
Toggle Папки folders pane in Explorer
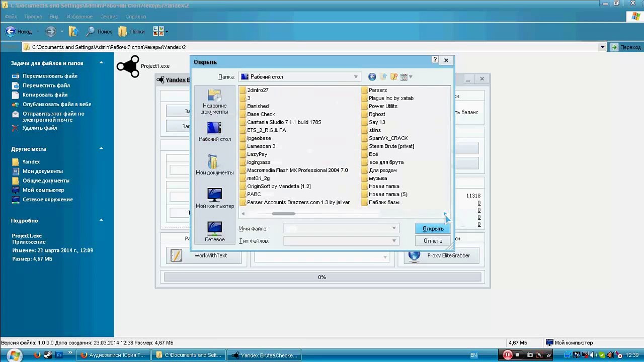[131, 32]
